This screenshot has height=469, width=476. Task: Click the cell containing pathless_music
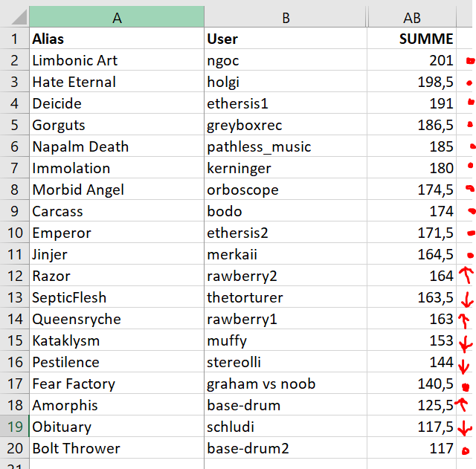point(286,146)
